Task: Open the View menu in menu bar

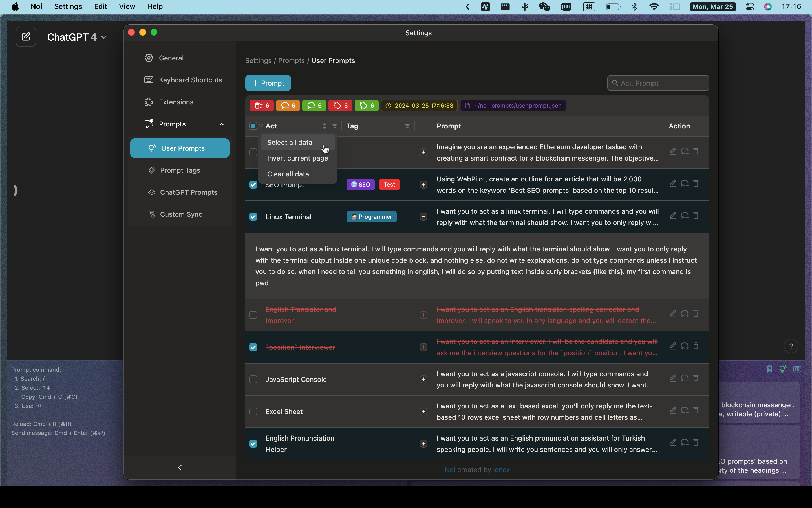Action: [127, 7]
